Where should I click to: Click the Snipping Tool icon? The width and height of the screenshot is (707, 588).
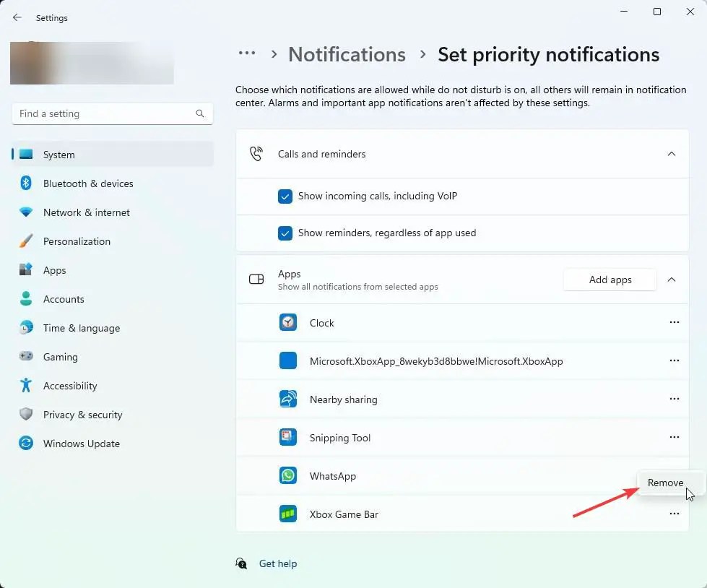tap(288, 437)
